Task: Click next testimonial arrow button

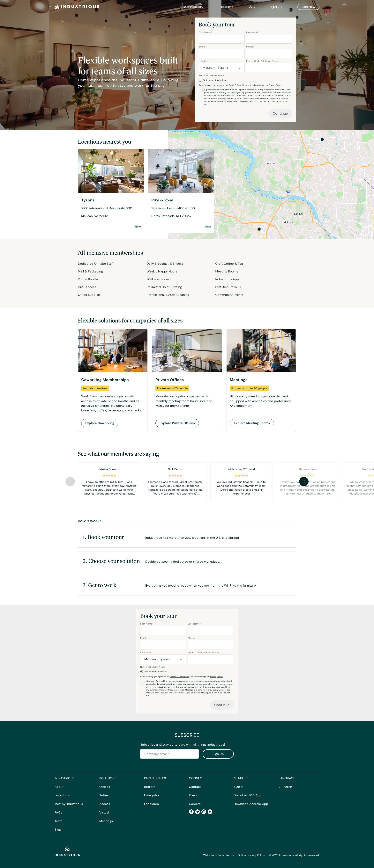Action: (304, 481)
